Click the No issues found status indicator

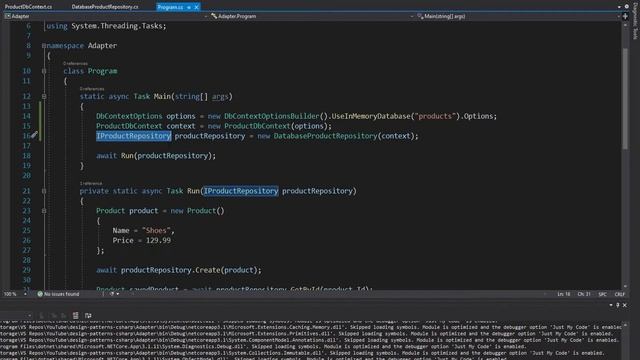[x=62, y=294]
